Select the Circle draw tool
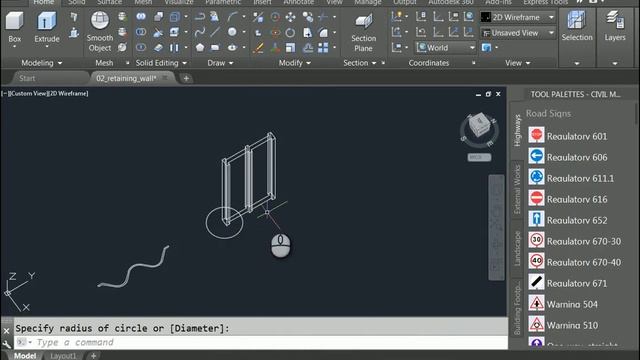 pos(232,32)
